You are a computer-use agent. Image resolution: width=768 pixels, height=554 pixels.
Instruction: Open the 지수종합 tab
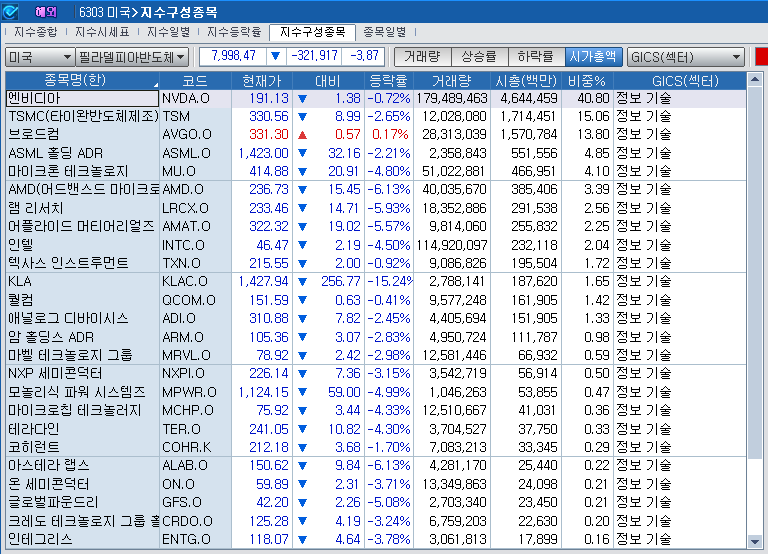(x=36, y=32)
